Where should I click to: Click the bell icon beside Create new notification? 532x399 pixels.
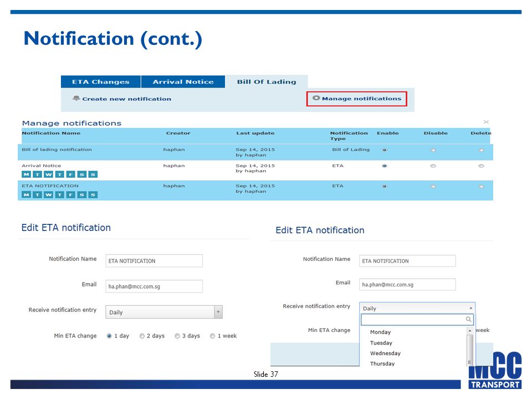[x=76, y=99]
